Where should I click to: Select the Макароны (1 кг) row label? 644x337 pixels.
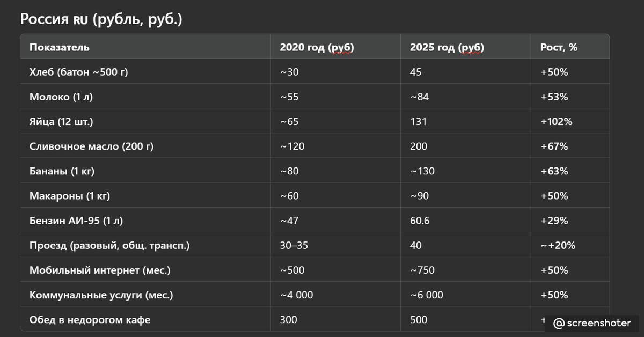tap(69, 196)
